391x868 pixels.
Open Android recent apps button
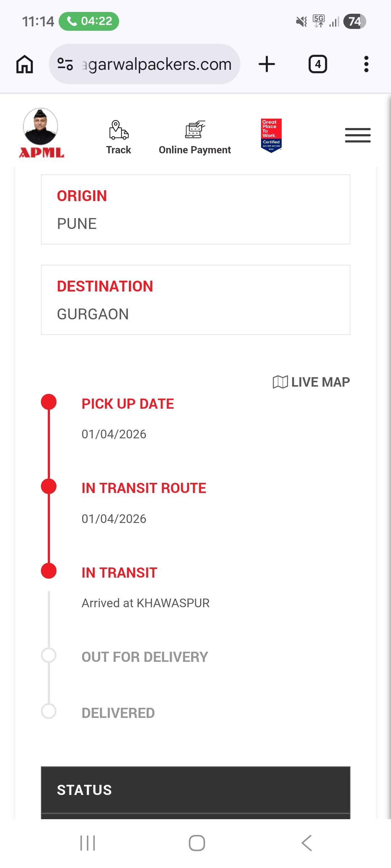[88, 843]
